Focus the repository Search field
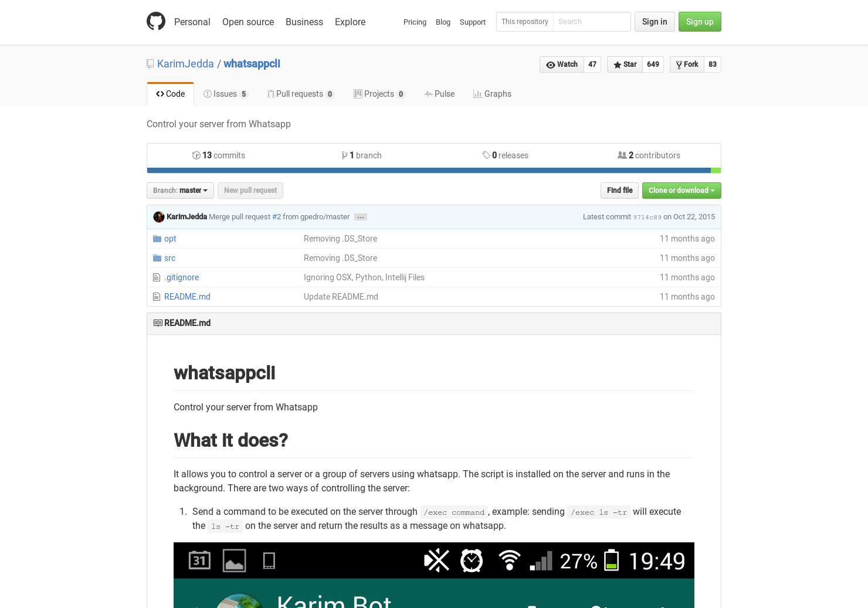 pos(592,22)
